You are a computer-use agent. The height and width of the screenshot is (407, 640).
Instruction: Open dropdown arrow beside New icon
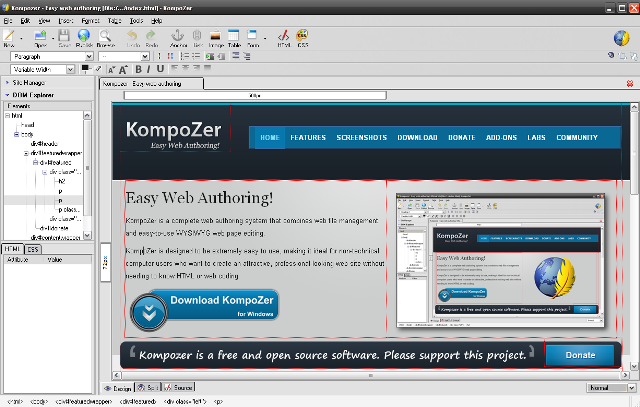click(x=21, y=38)
